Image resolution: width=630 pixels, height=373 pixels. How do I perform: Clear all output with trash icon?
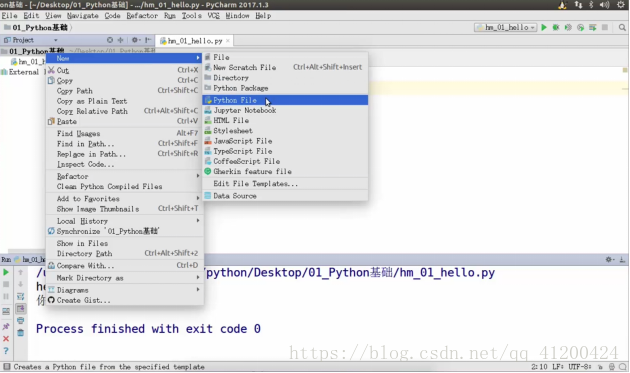[x=20, y=332]
